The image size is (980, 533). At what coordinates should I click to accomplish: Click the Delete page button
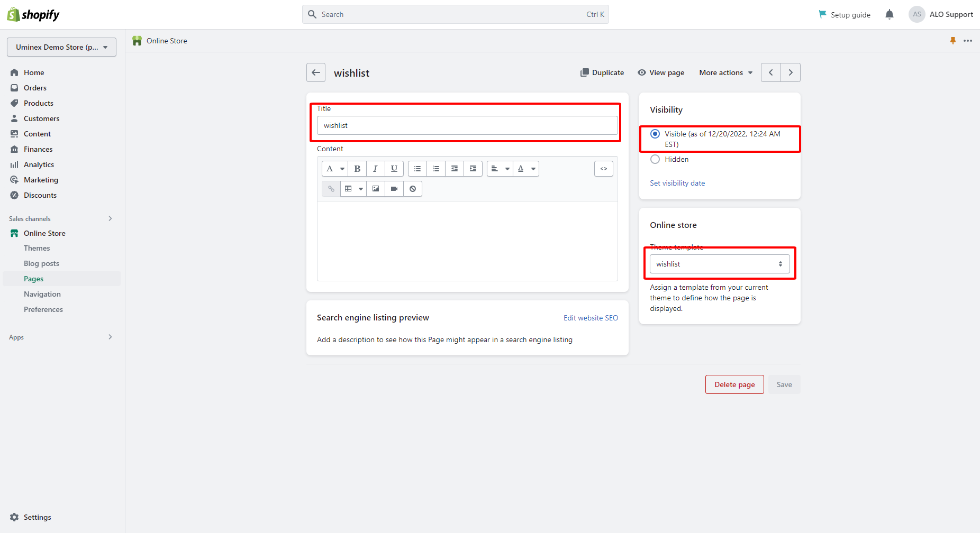[734, 384]
